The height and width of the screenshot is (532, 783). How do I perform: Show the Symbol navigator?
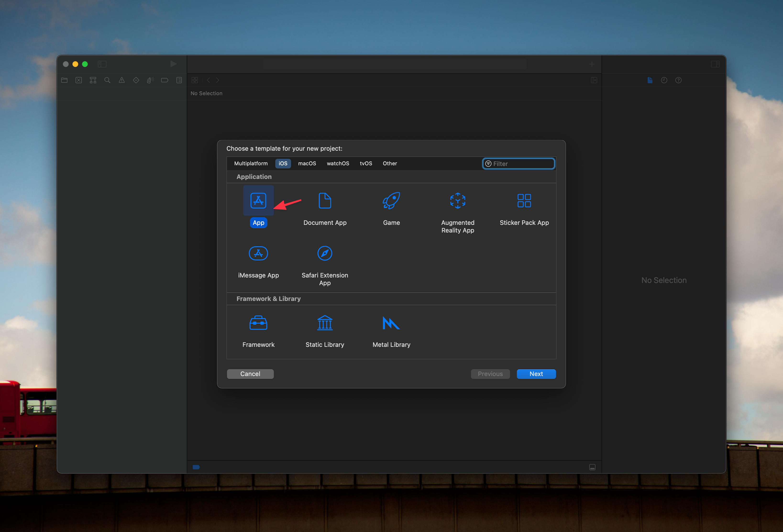pos(93,80)
